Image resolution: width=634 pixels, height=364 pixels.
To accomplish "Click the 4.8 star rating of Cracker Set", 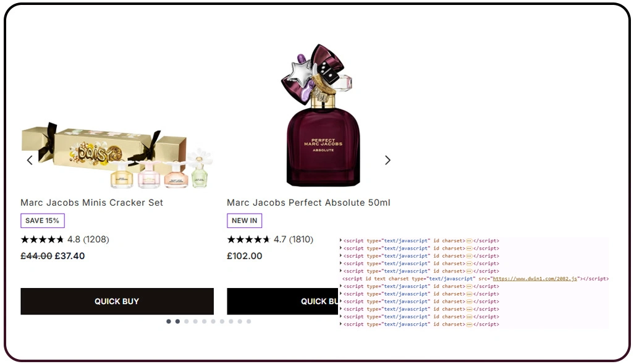I will coord(65,239).
